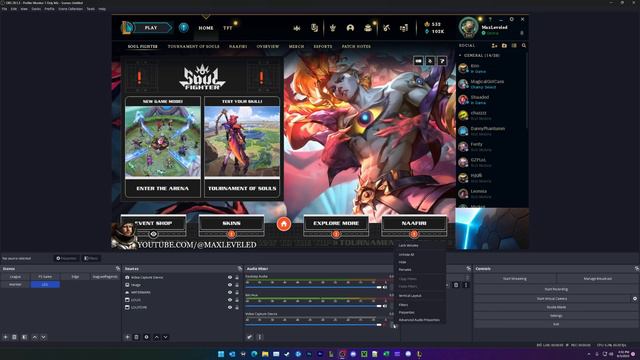
Task: Click virtual camera settings gear icon
Action: tap(635, 298)
